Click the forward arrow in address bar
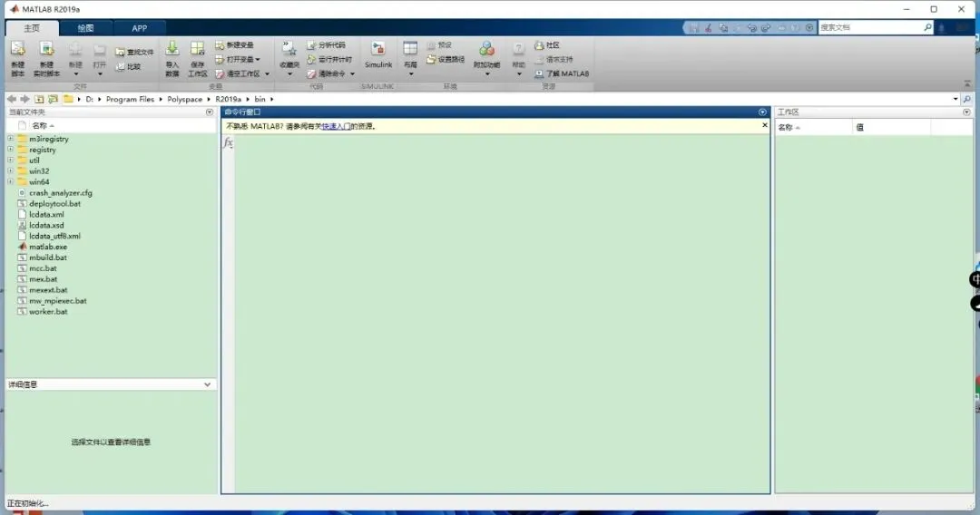Viewport: 980px width, 515px height. point(25,99)
